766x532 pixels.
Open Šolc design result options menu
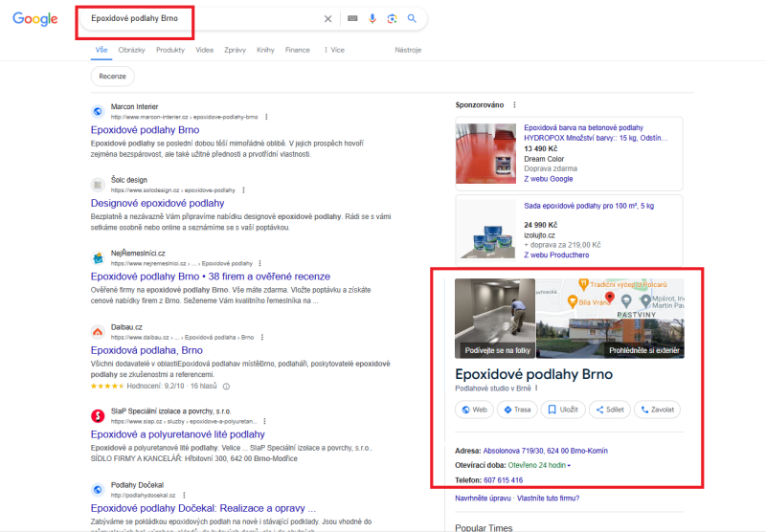(243, 189)
